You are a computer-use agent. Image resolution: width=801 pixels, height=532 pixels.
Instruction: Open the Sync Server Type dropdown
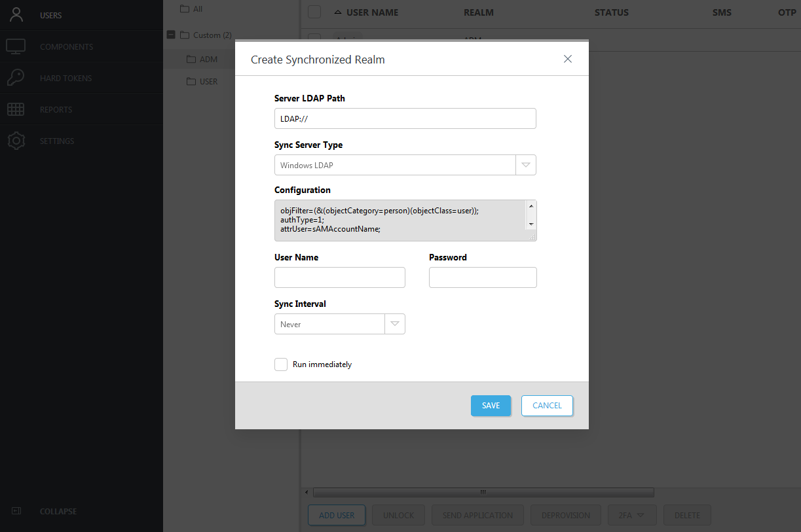pyautogui.click(x=526, y=165)
